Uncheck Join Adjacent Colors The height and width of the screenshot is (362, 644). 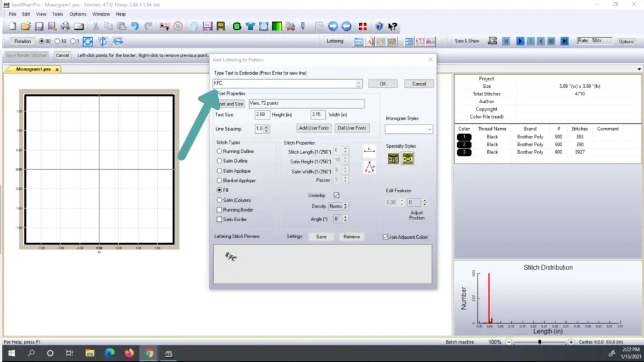pos(386,237)
